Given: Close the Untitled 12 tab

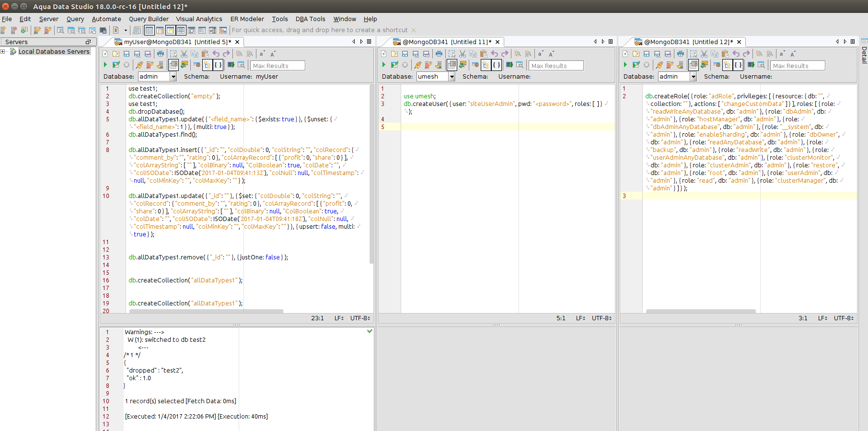Looking at the screenshot, I should [x=739, y=42].
